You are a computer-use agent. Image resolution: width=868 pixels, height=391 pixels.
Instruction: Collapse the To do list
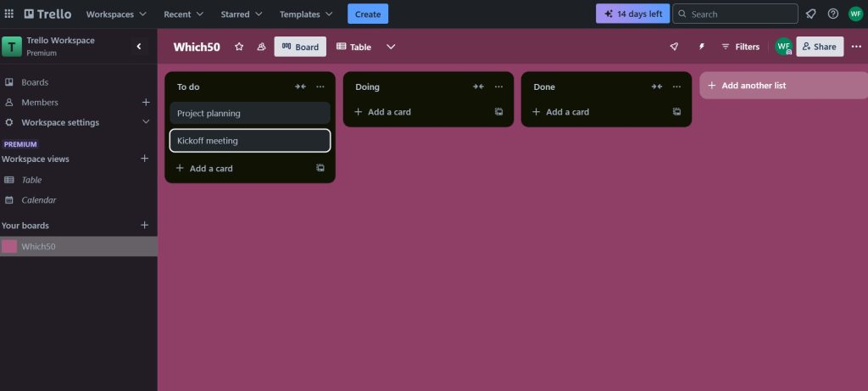300,87
